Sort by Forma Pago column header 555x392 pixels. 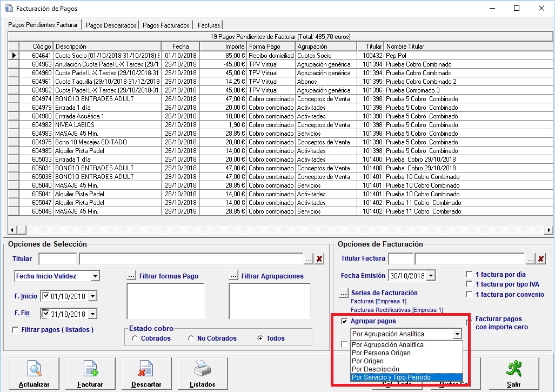271,46
